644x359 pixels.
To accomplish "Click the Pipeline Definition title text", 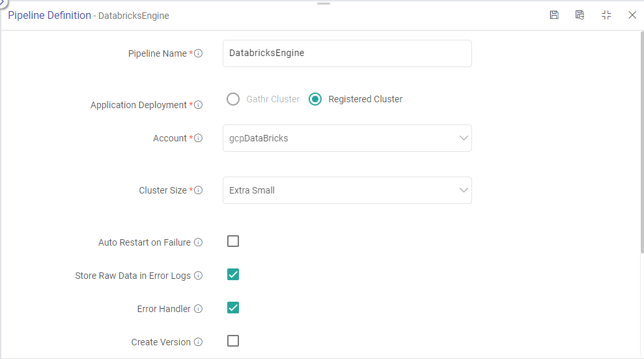I will (x=49, y=15).
